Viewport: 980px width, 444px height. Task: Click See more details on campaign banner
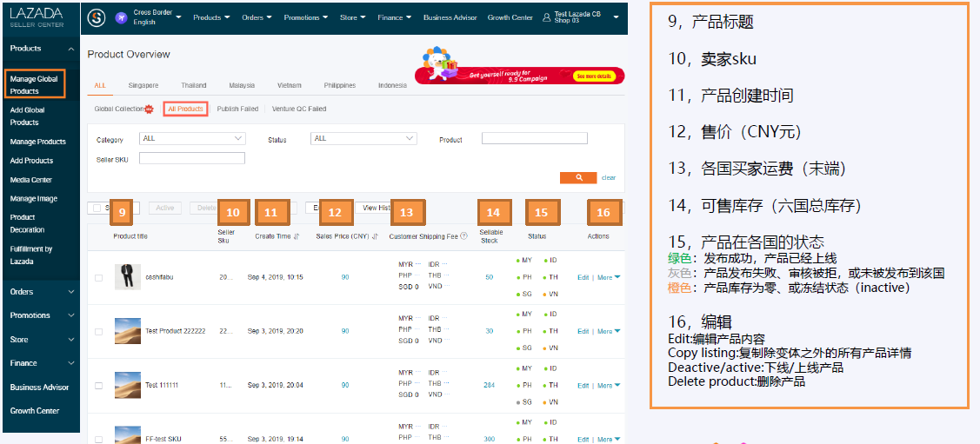594,76
